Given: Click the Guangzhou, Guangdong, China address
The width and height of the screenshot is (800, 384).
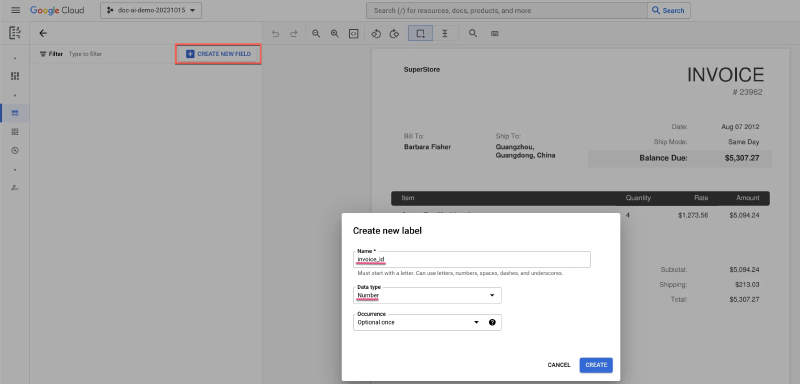Looking at the screenshot, I should pyautogui.click(x=525, y=151).
